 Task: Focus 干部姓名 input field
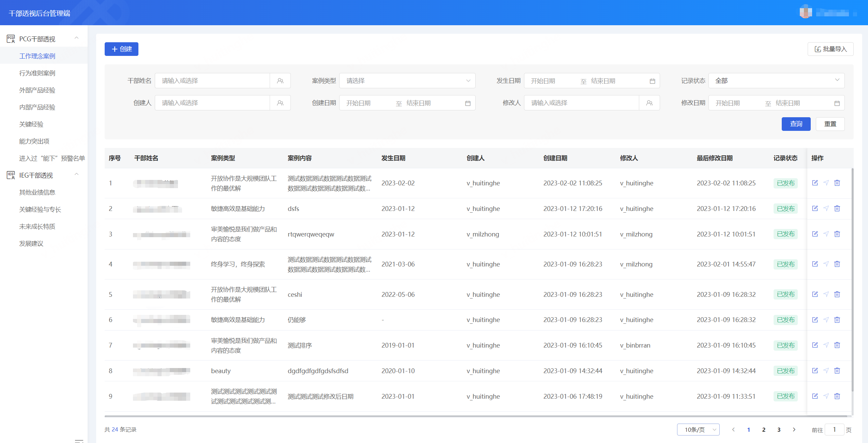pyautogui.click(x=212, y=81)
